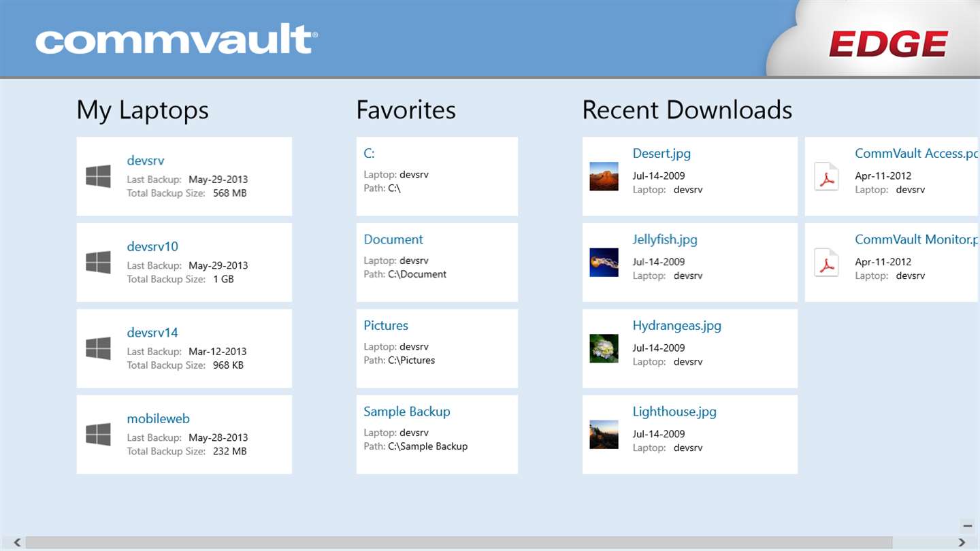
Task: Click the 1 GB backup size value
Action: [223, 279]
